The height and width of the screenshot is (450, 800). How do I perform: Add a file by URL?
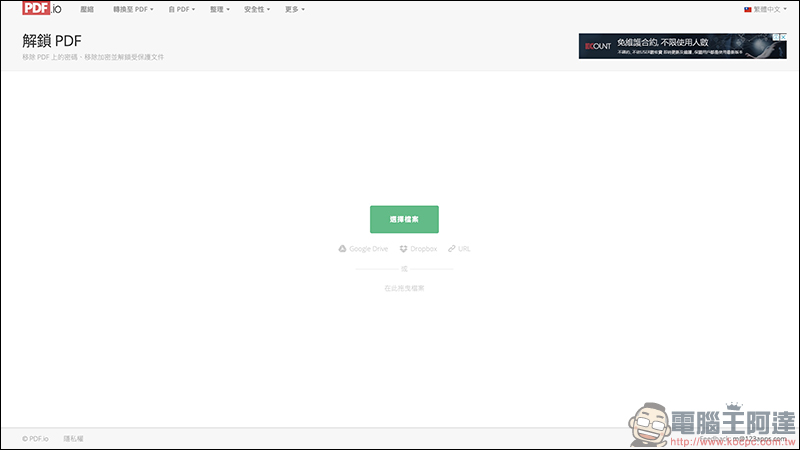459,249
